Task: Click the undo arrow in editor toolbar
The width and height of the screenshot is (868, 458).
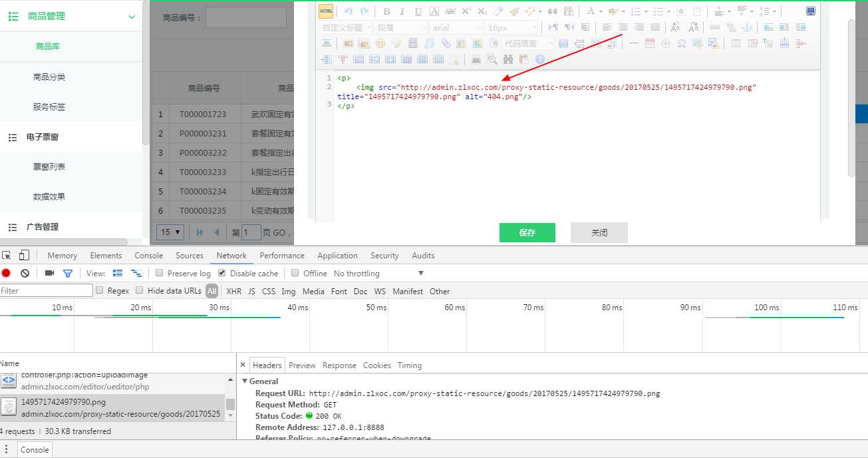Action: [349, 11]
